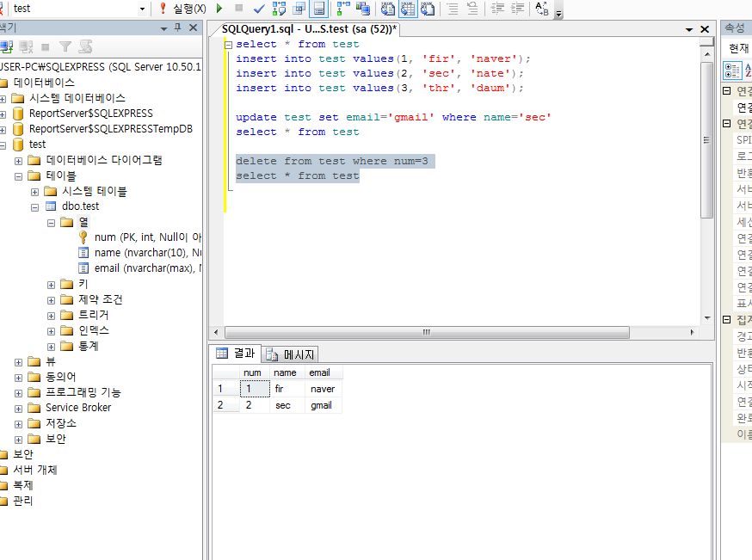Click Connect icon in Object Explorer toolbar
This screenshot has height=560, width=752.
(6, 47)
